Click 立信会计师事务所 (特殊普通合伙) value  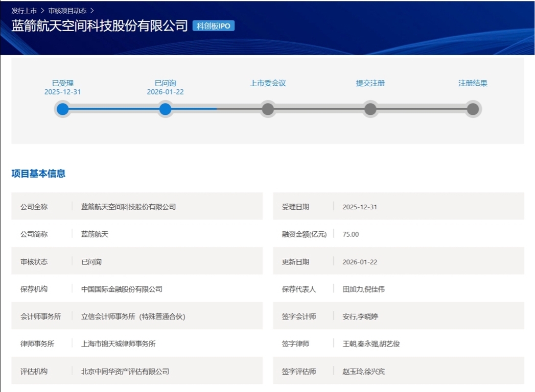click(x=133, y=316)
